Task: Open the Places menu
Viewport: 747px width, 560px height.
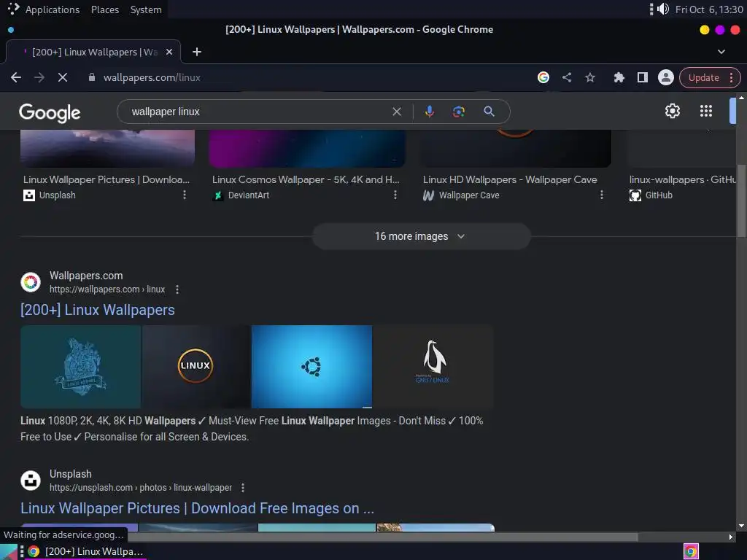Action: [x=105, y=9]
